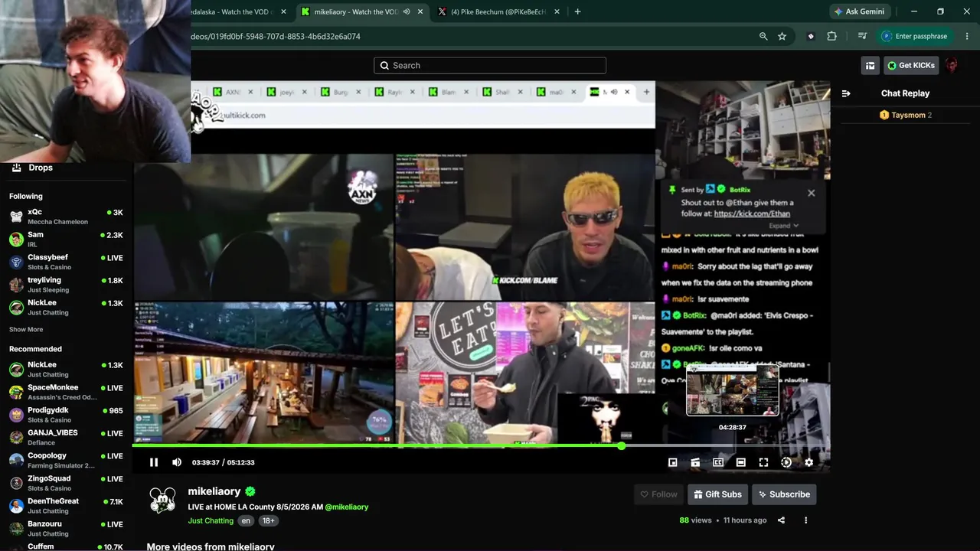The width and height of the screenshot is (980, 551).
Task: Open Classybeef channel in Following
Action: [66, 262]
